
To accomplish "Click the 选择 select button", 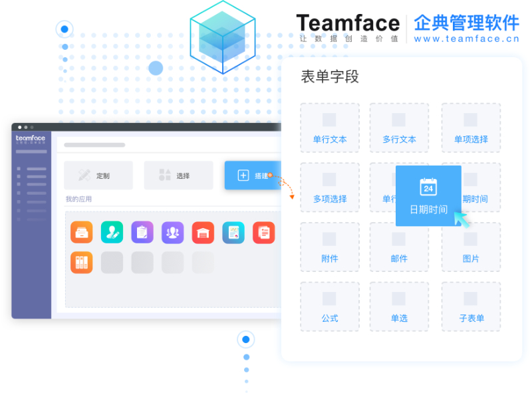I will click(x=178, y=174).
